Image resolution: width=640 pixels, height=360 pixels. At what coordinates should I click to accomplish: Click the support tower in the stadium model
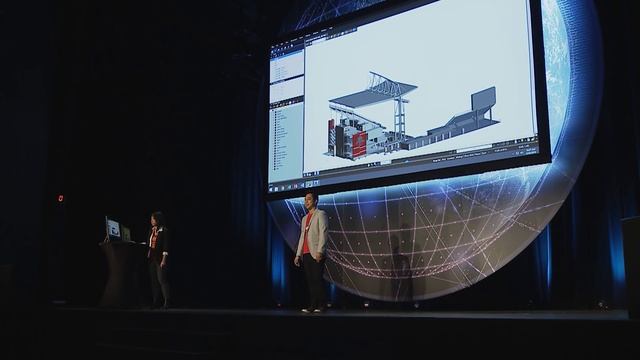click(x=399, y=118)
